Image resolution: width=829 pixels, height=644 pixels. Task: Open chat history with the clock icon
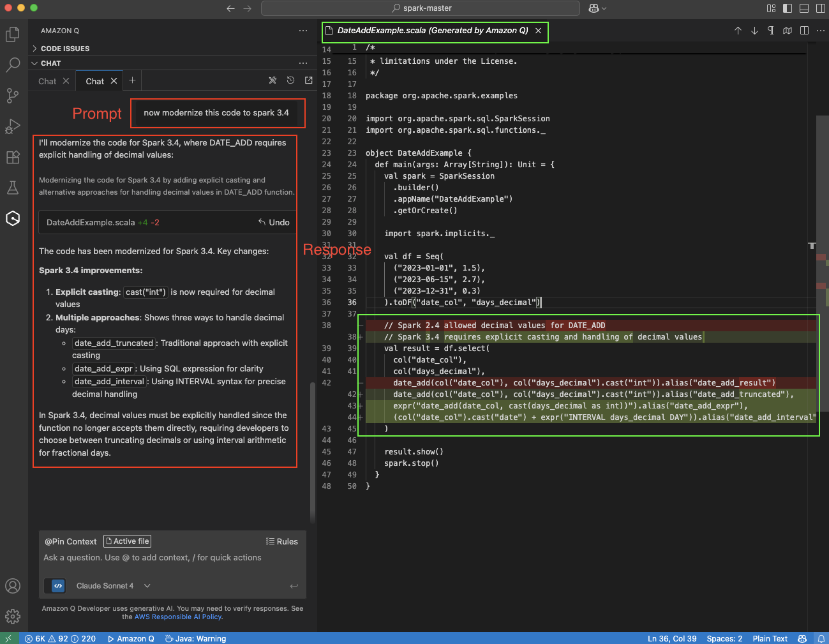click(x=290, y=80)
